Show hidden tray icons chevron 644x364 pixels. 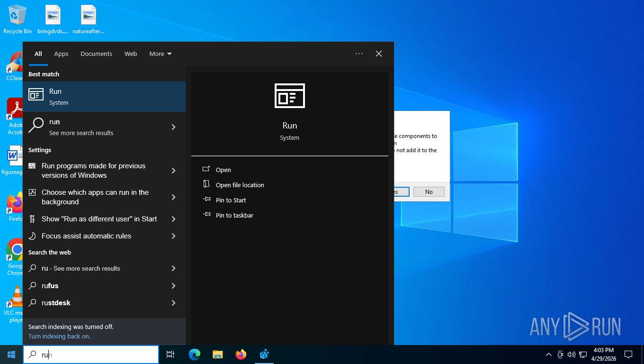[x=549, y=355]
